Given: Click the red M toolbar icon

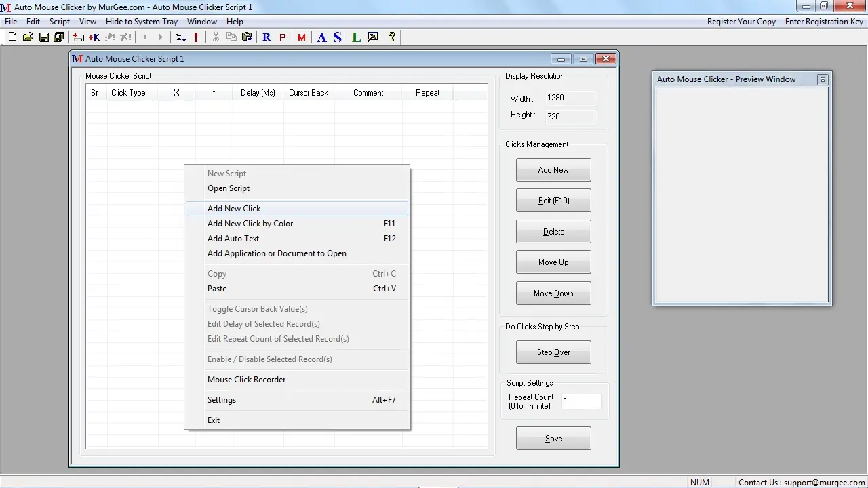Looking at the screenshot, I should 302,37.
